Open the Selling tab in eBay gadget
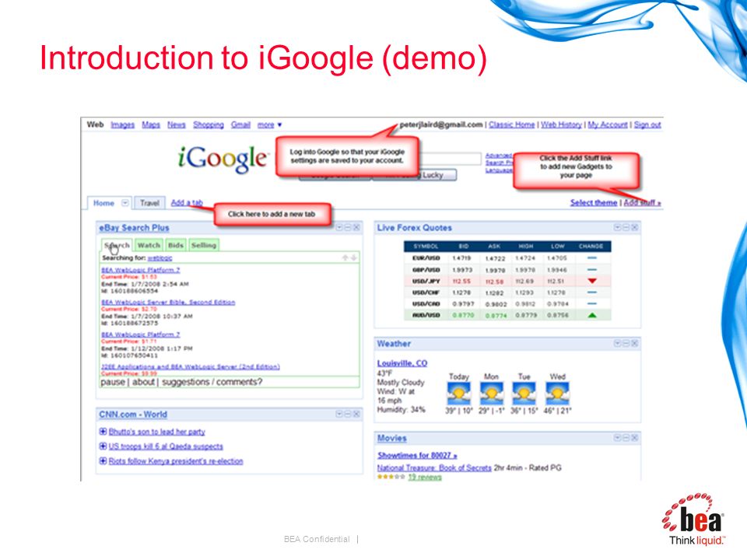The width and height of the screenshot is (747, 560). pyautogui.click(x=204, y=245)
